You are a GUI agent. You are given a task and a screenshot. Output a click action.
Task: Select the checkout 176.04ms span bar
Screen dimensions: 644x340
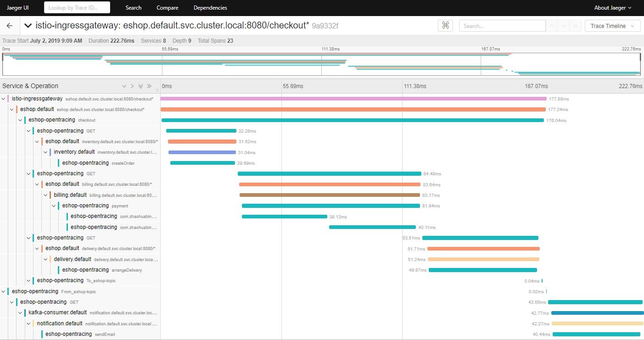tap(353, 120)
